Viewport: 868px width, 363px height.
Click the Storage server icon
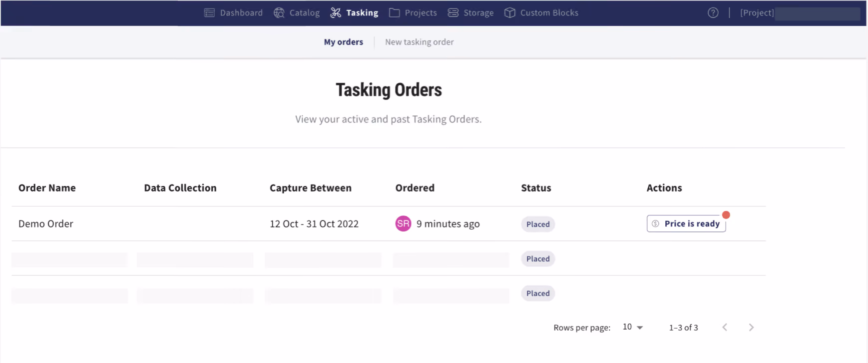click(453, 13)
